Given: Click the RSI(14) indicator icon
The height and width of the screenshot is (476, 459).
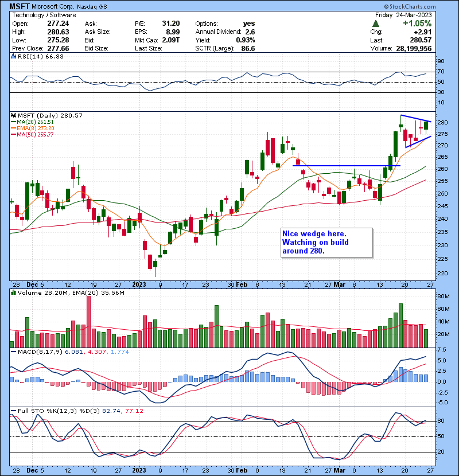Looking at the screenshot, I should 13,56.
